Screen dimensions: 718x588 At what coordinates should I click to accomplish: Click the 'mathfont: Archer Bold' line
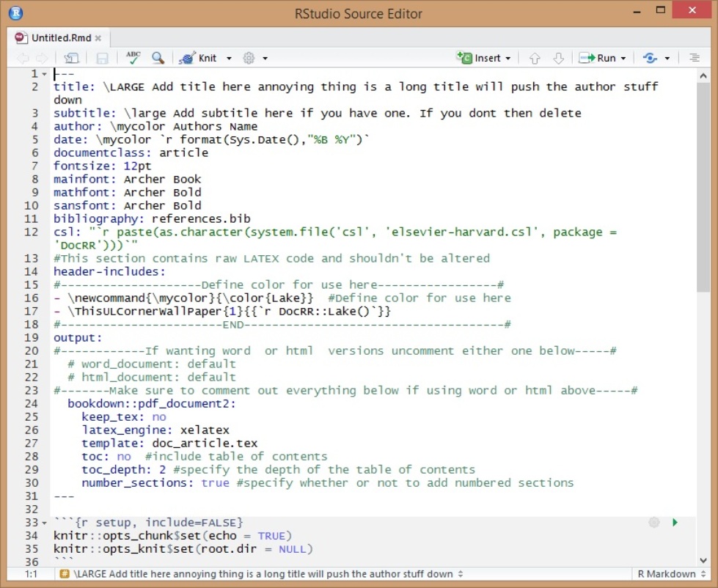coord(128,193)
